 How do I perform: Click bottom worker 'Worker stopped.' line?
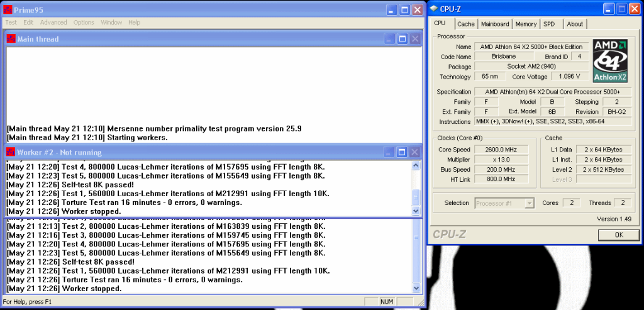[x=64, y=289]
